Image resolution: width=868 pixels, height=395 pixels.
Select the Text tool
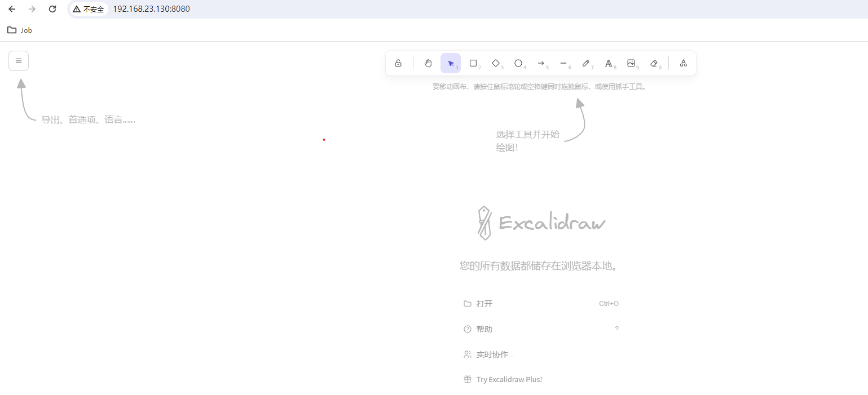(x=609, y=63)
